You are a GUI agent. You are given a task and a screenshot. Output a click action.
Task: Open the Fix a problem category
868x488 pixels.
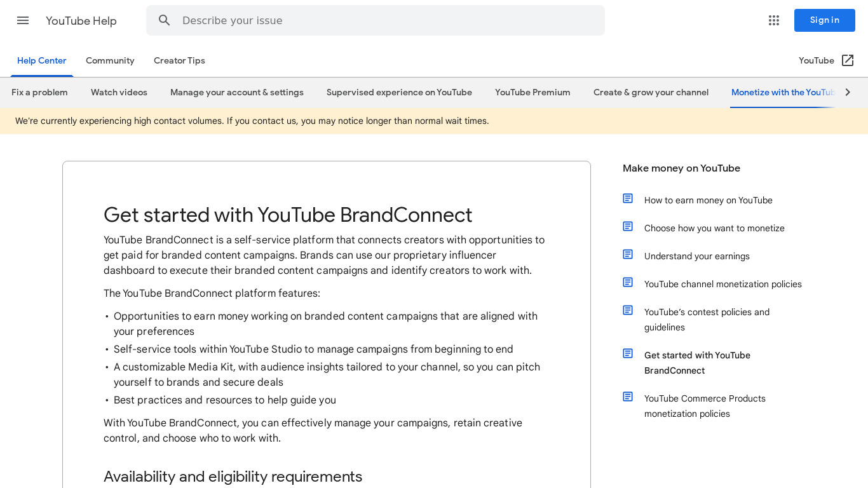(39, 93)
